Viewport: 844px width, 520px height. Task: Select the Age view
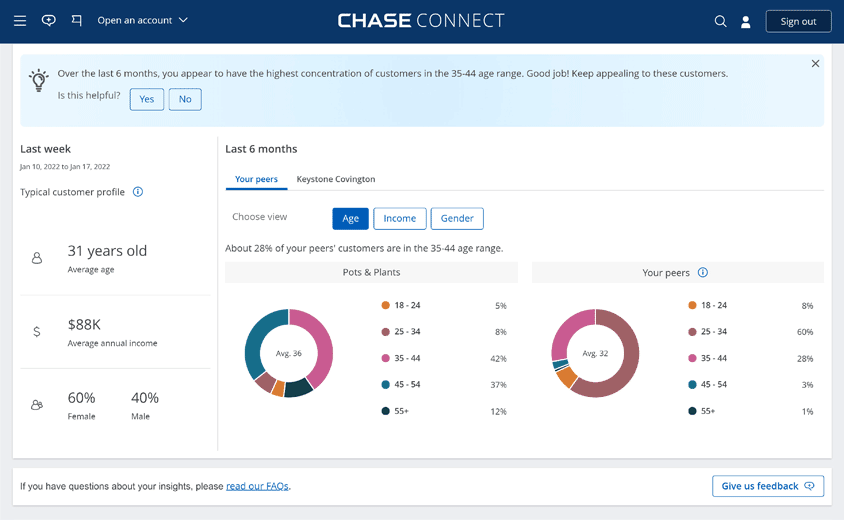pos(350,219)
